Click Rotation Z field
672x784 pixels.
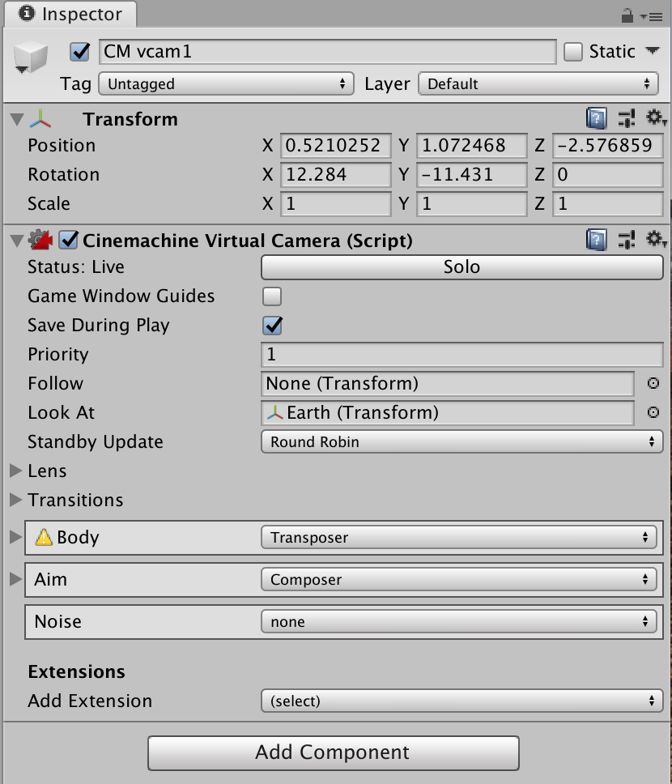click(x=607, y=174)
